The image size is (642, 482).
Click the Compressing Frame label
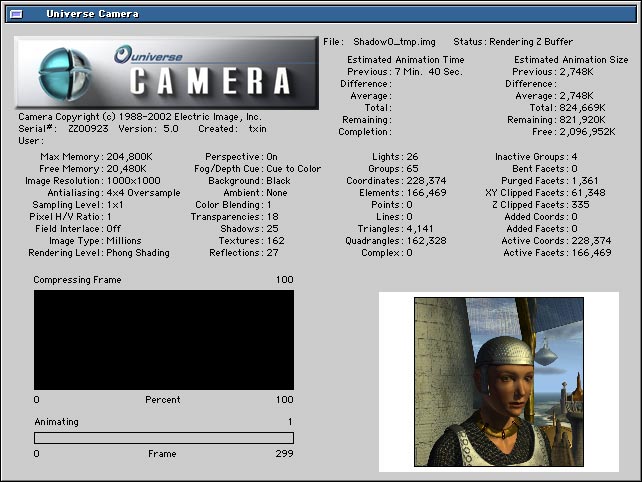click(x=77, y=280)
